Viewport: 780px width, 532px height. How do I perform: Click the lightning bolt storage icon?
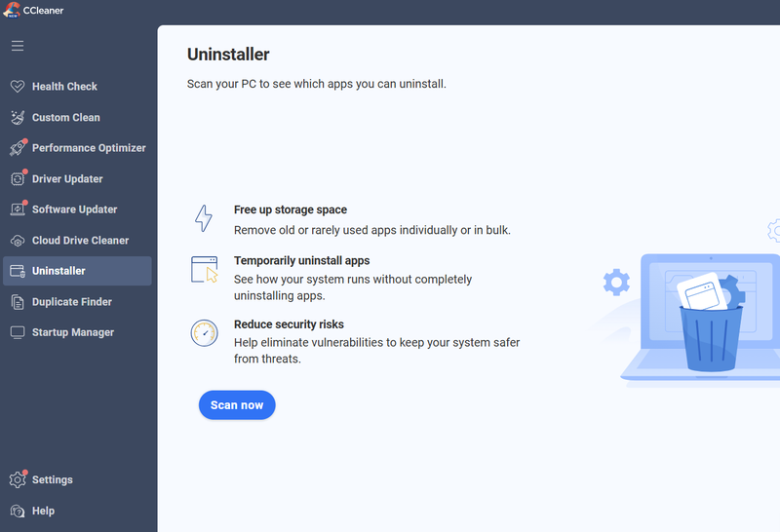point(204,218)
